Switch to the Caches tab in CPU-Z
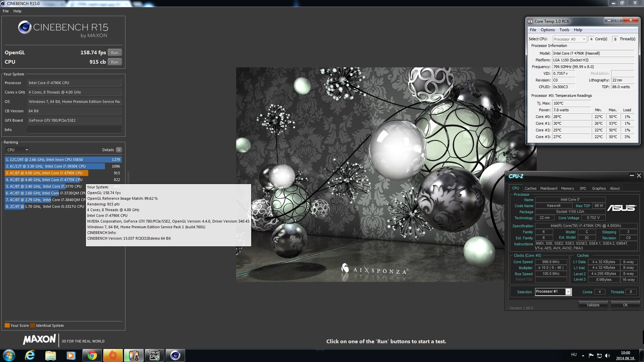The height and width of the screenshot is (362, 644). 530,188
